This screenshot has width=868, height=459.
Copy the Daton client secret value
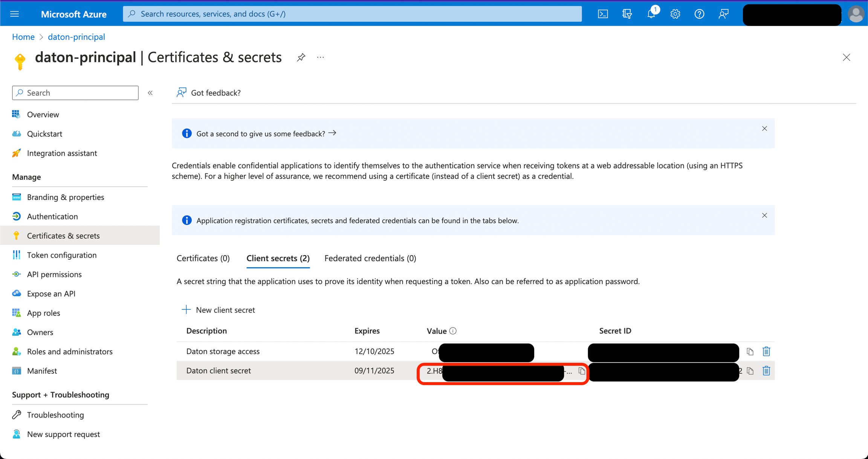pyautogui.click(x=582, y=371)
